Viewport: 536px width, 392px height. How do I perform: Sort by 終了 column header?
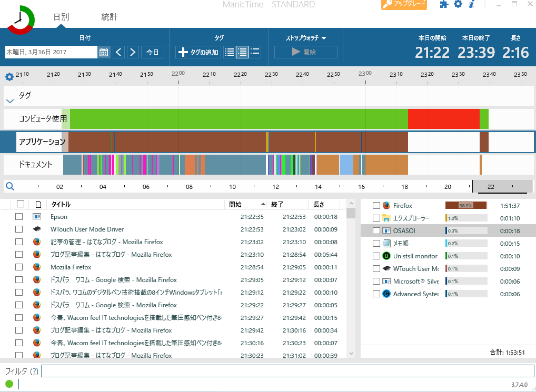point(287,204)
